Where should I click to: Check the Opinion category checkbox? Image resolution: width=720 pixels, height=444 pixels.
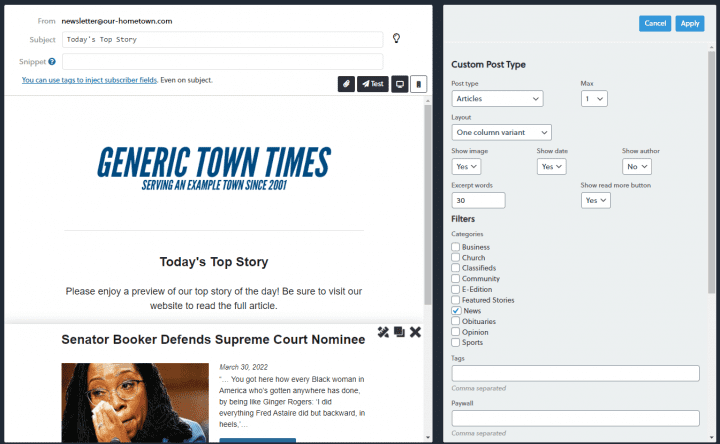(456, 332)
